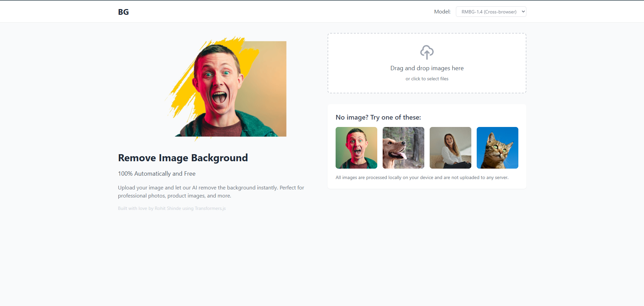This screenshot has width=644, height=306.
Task: Click the upload cloud icon
Action: (x=427, y=52)
